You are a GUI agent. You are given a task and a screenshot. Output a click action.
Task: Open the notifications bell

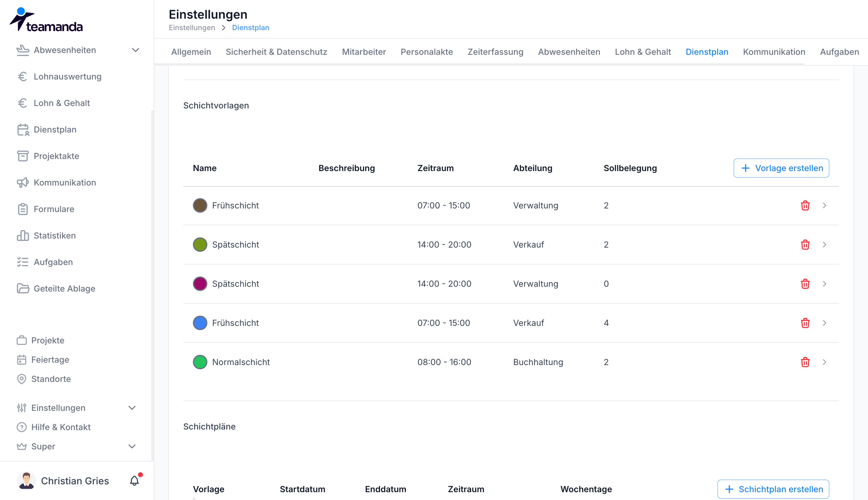tap(134, 481)
